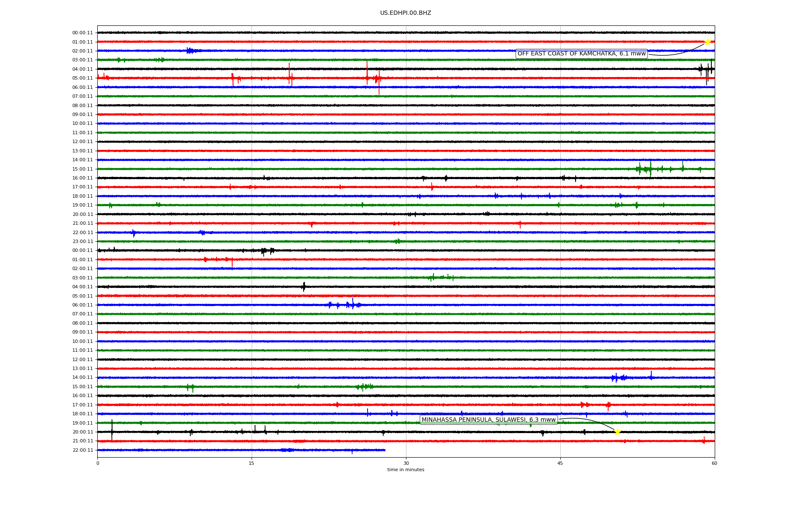Viewport: 812px width, 508px height.
Task: Click the 19:00:11 label beside the Sulawesi annotation row
Action: click(x=82, y=423)
